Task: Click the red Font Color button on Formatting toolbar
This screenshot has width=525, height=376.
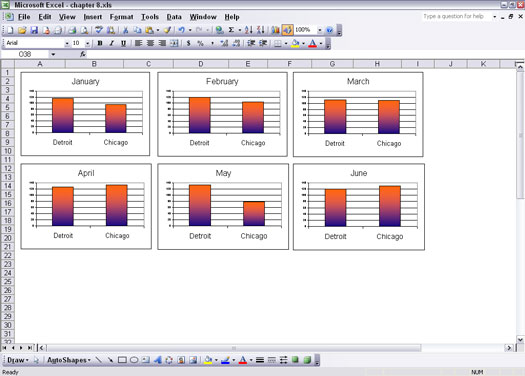Action: [312, 43]
